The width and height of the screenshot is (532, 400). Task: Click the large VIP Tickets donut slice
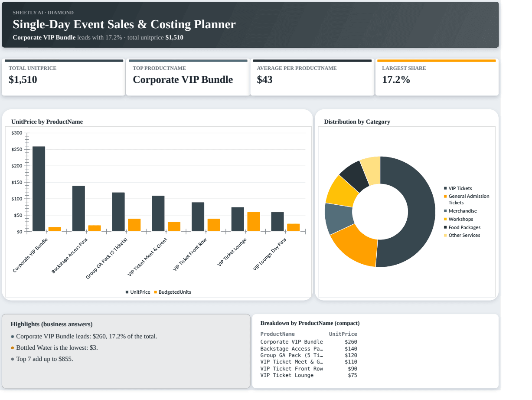(422, 212)
